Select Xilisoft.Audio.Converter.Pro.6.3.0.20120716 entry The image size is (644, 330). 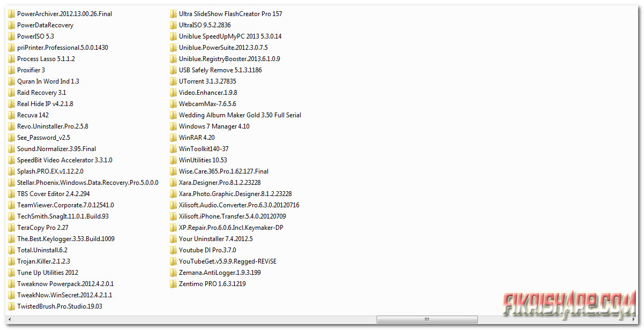coord(239,205)
